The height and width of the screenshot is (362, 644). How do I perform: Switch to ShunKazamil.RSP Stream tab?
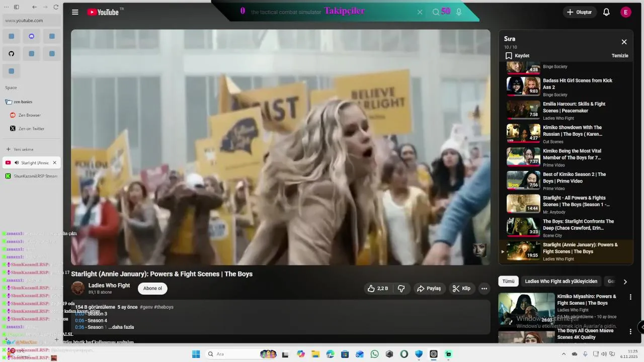pyautogui.click(x=31, y=176)
